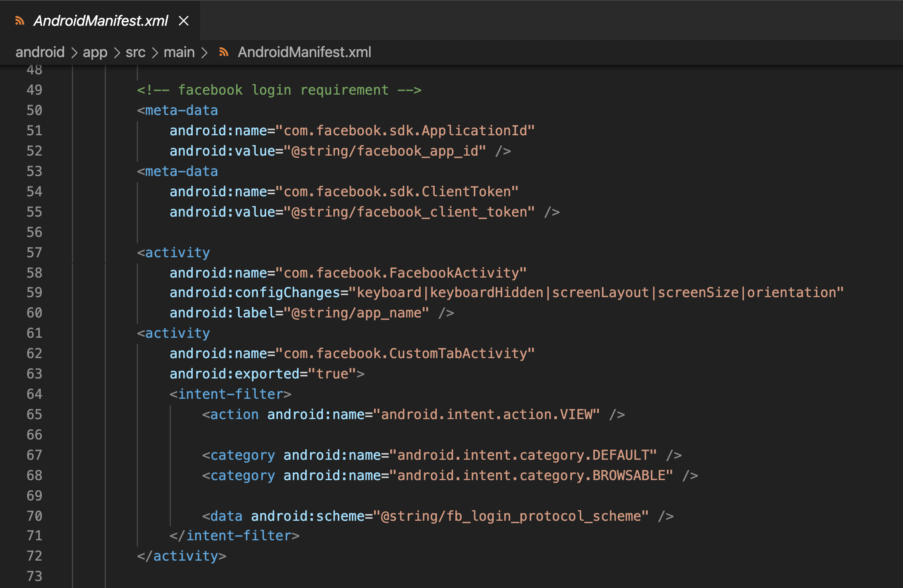Image resolution: width=903 pixels, height=588 pixels.
Task: Click XML file icon in breadcrumb
Action: [224, 52]
